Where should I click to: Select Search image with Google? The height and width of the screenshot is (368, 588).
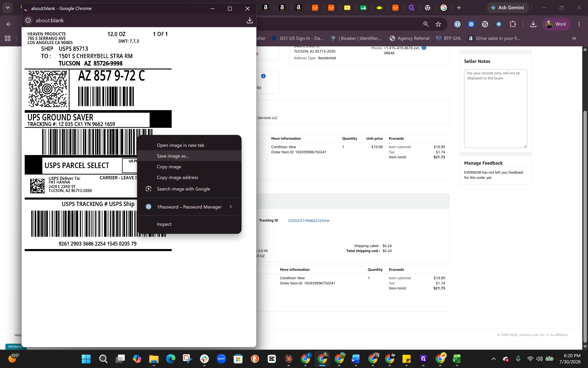(189, 189)
